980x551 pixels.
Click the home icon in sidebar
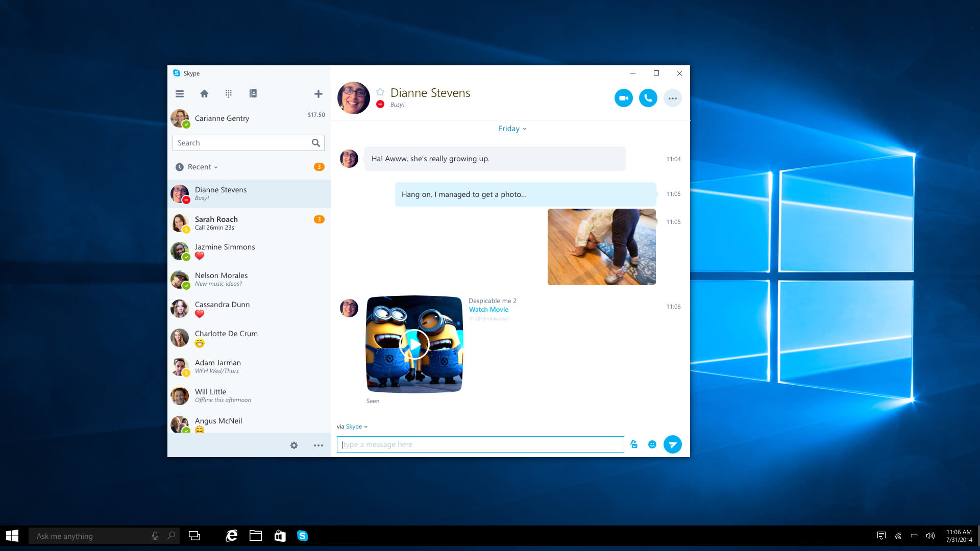pos(204,93)
